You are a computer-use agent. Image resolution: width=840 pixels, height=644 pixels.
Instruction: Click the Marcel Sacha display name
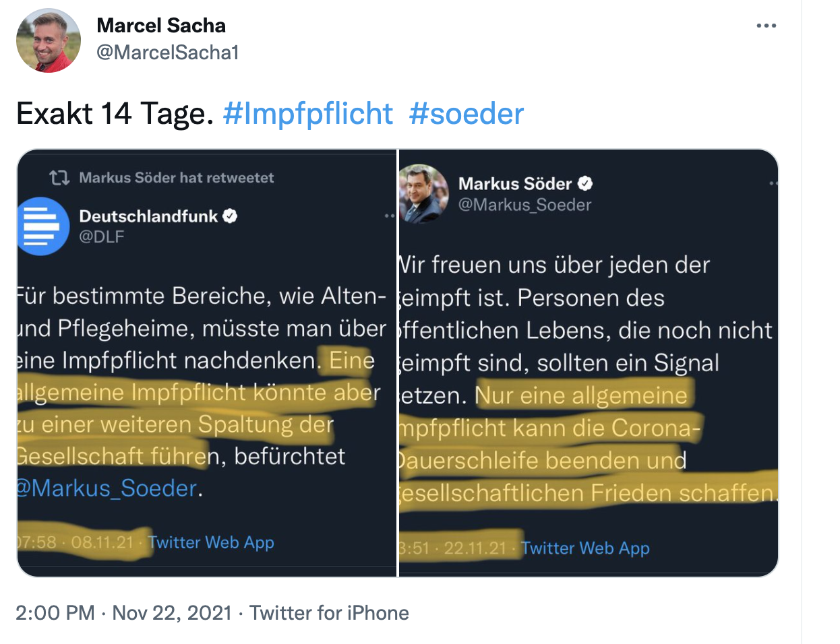(x=161, y=26)
